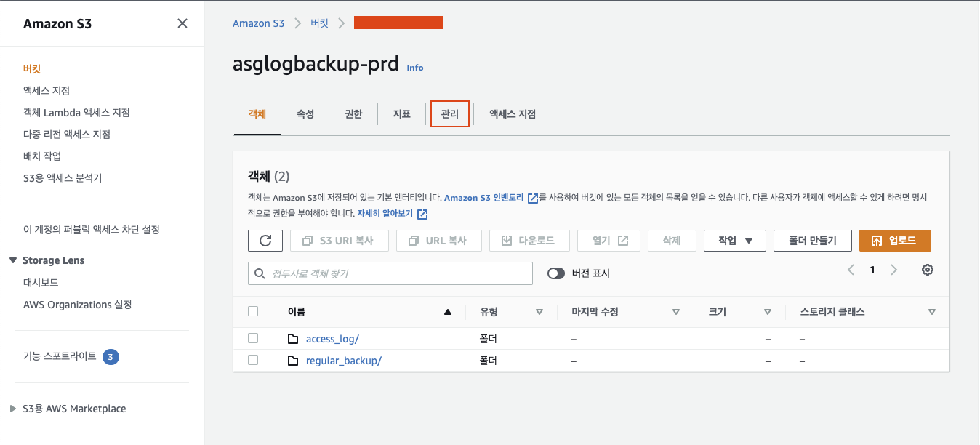Switch to the 지표 tab
The width and height of the screenshot is (980, 445).
(402, 114)
